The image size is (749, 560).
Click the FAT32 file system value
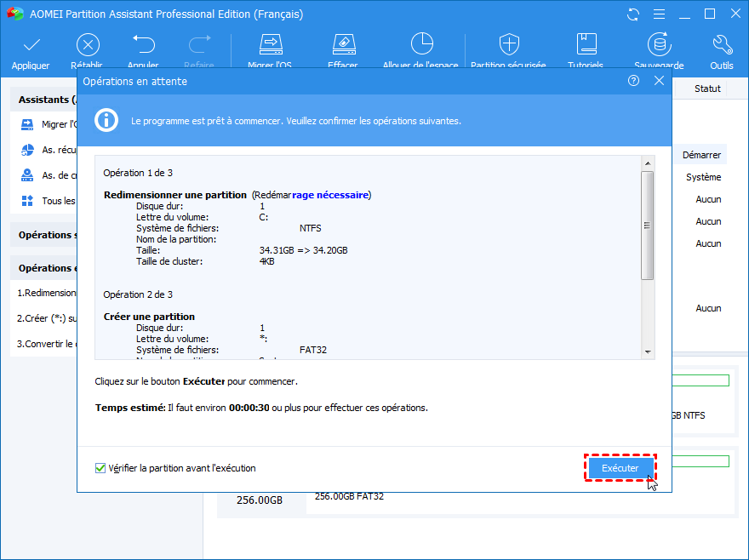point(313,351)
